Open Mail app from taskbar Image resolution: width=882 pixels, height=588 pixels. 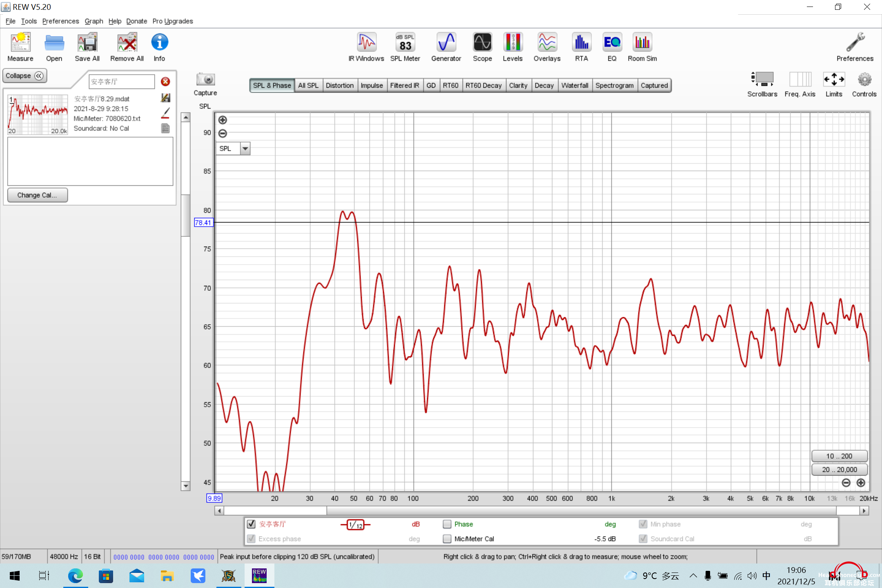click(x=136, y=576)
